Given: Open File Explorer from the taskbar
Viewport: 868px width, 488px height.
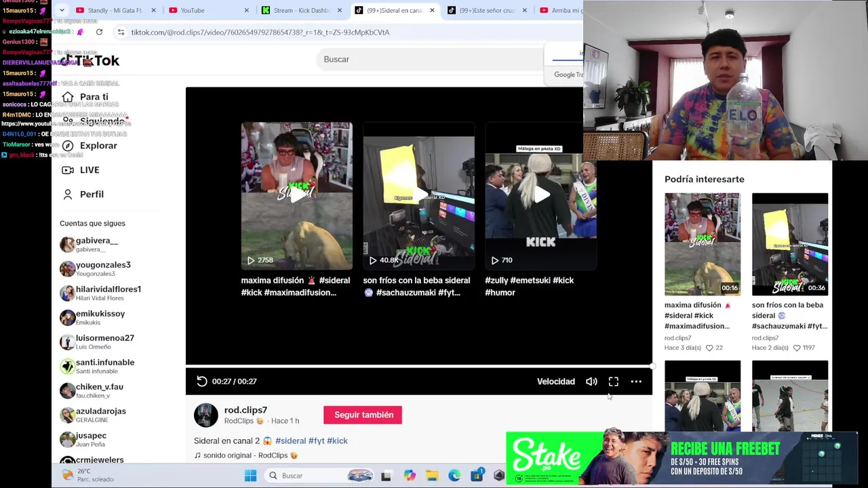Looking at the screenshot, I should tap(432, 476).
